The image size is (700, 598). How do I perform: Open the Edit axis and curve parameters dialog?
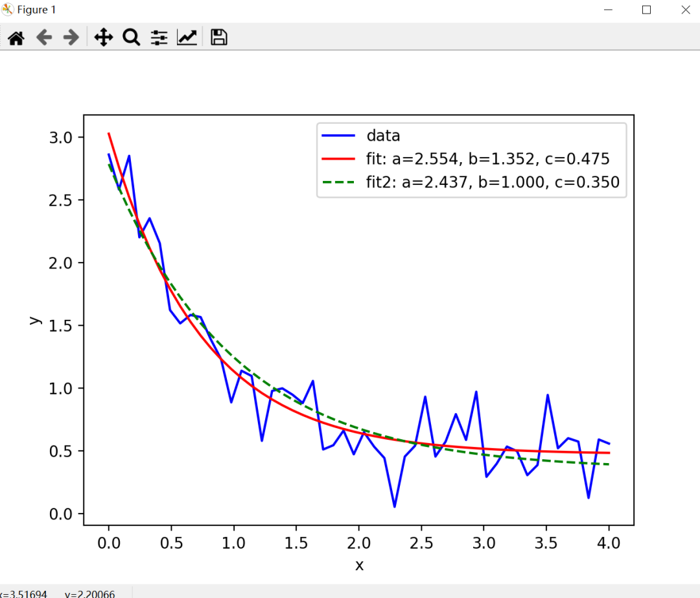point(187,38)
